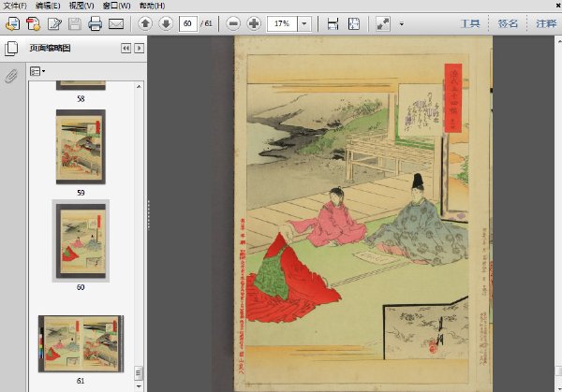The width and height of the screenshot is (562, 392).
Task: Print the document with printer icon
Action: [95, 24]
